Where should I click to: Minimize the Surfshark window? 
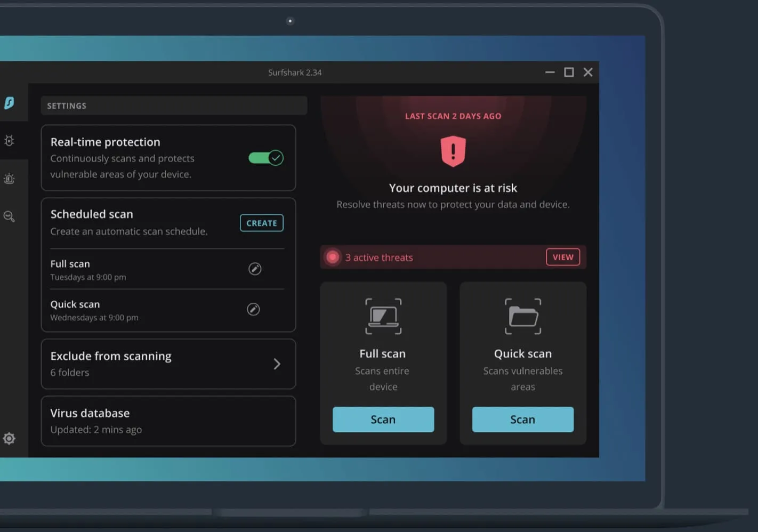pyautogui.click(x=550, y=72)
